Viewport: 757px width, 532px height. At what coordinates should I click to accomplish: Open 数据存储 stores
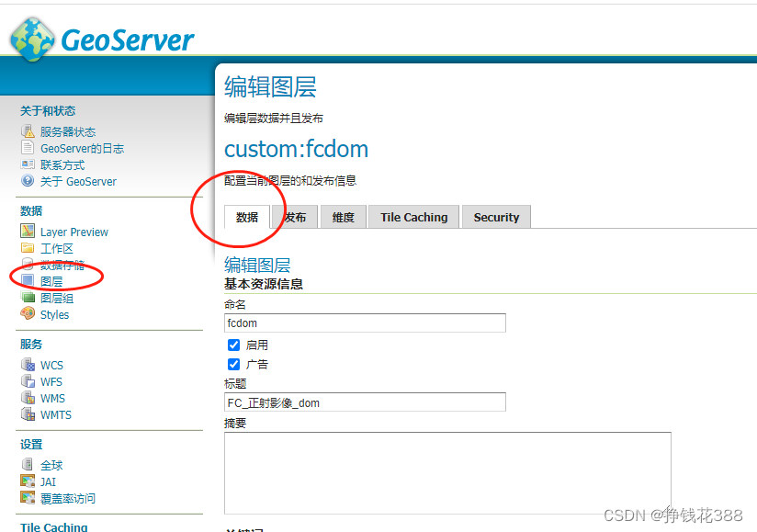62,265
